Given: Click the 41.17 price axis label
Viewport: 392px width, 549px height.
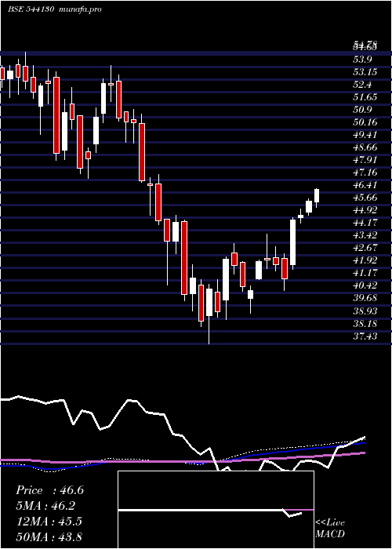Looking at the screenshot, I should coord(365,273).
